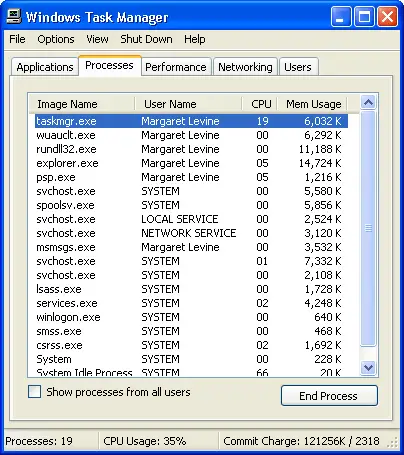Click SYSTEM user on the lsass.exe row
This screenshot has height=455, width=404.
point(160,289)
